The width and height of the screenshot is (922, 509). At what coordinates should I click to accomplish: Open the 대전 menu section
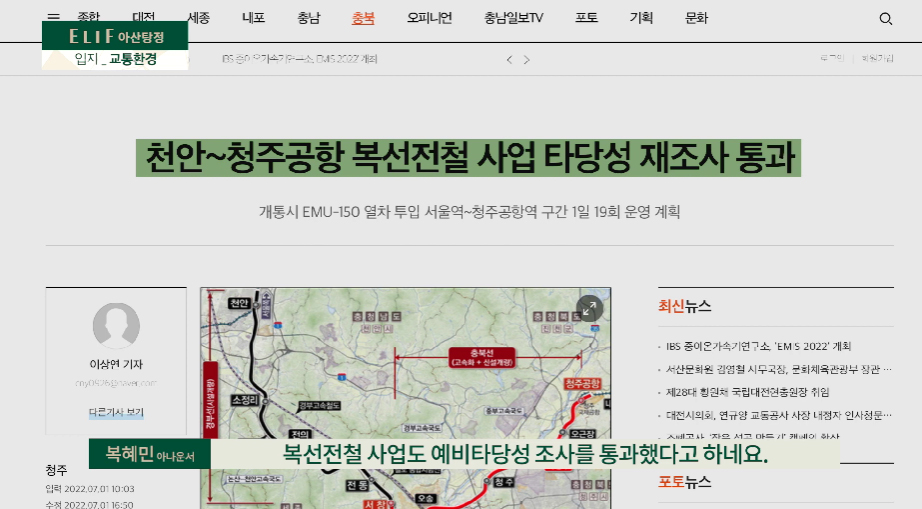tap(143, 18)
